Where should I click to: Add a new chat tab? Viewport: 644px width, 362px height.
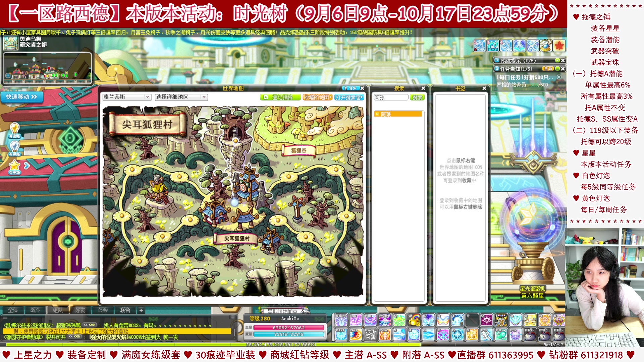pyautogui.click(x=141, y=310)
